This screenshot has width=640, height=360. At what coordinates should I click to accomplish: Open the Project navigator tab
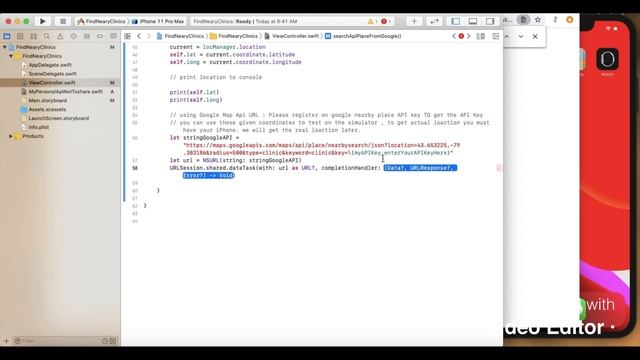(7, 36)
